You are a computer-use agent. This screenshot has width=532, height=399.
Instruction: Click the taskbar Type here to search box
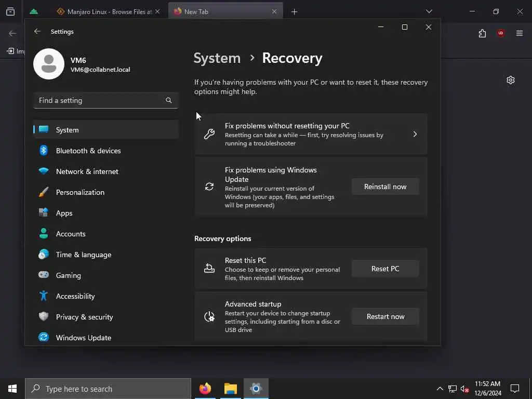(x=108, y=389)
